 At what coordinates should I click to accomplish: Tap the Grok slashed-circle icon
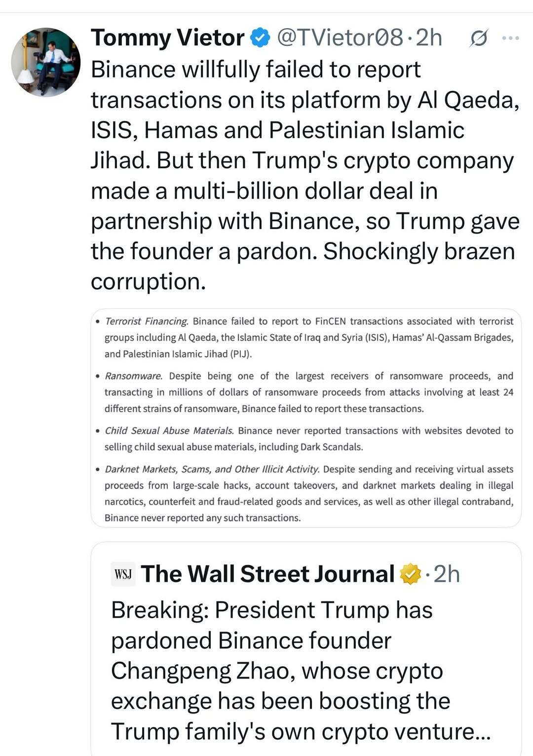[478, 38]
